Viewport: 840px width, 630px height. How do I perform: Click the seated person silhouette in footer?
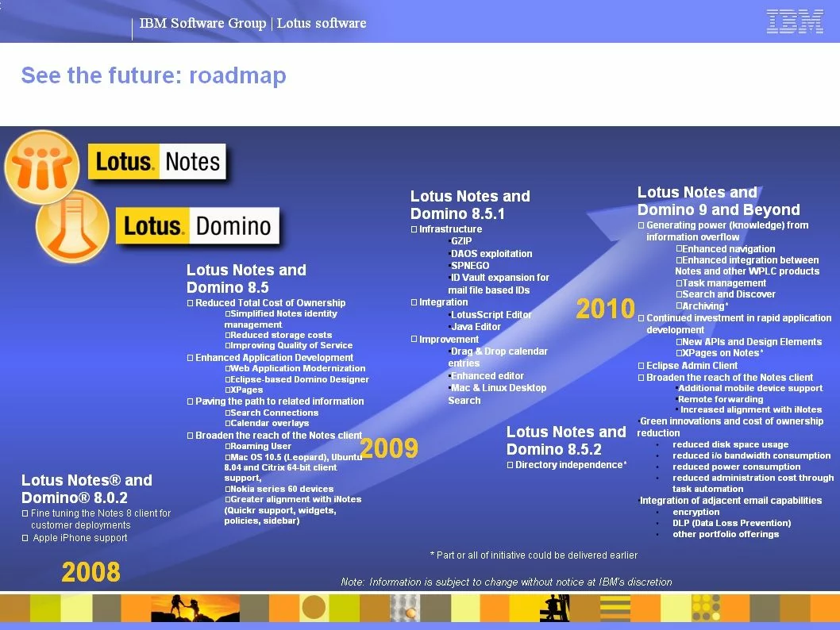[x=554, y=608]
